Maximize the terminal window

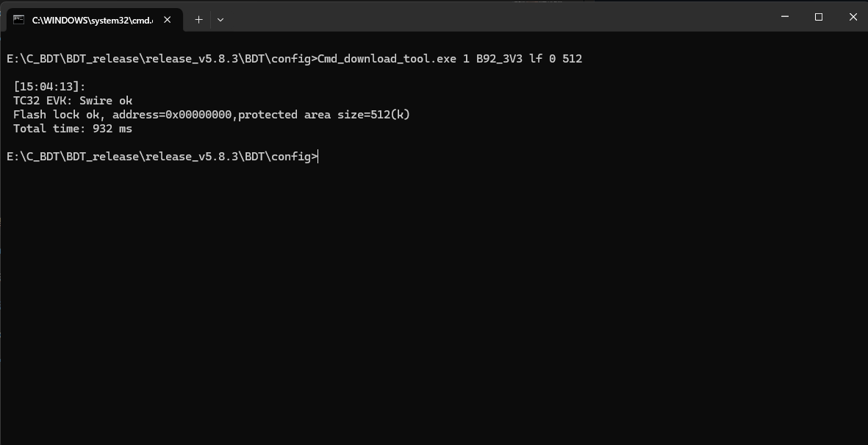tap(819, 17)
